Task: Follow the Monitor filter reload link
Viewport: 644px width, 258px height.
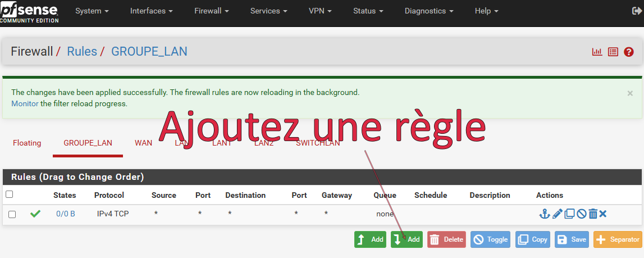Action: click(x=25, y=103)
